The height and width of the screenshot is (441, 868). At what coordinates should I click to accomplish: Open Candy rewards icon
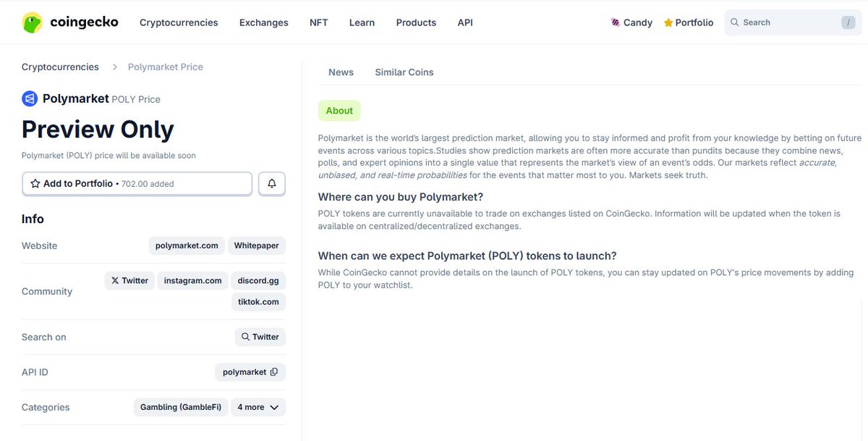pyautogui.click(x=616, y=22)
